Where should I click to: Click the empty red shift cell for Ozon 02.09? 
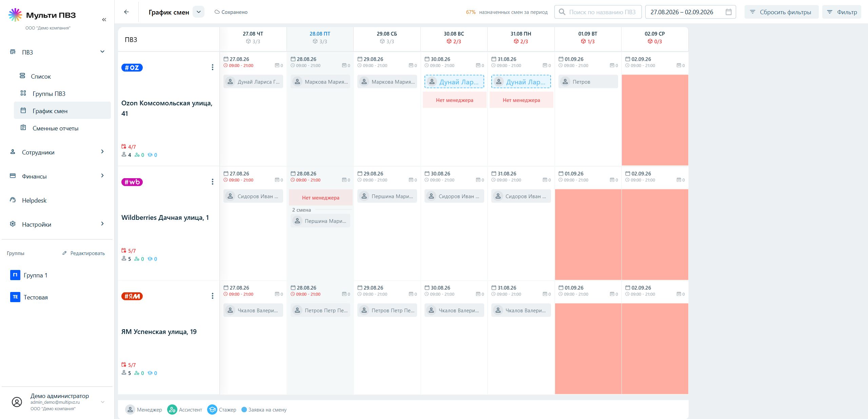655,120
